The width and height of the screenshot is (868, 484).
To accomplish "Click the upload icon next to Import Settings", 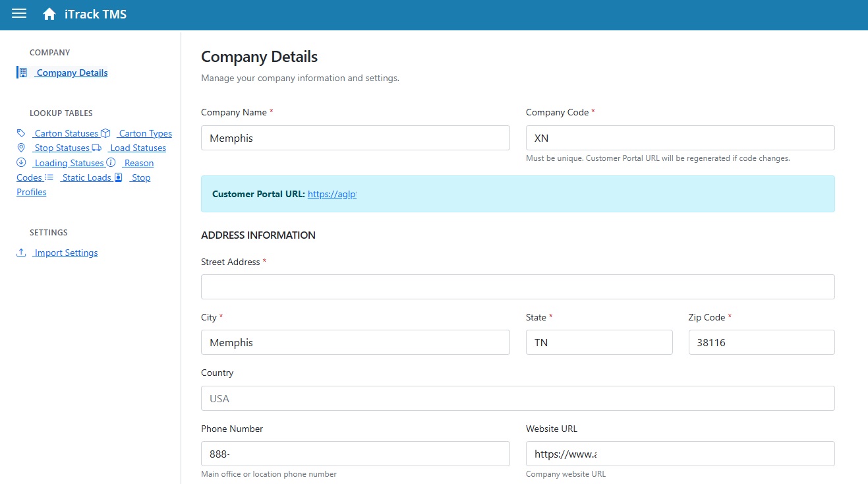I will click(20, 252).
